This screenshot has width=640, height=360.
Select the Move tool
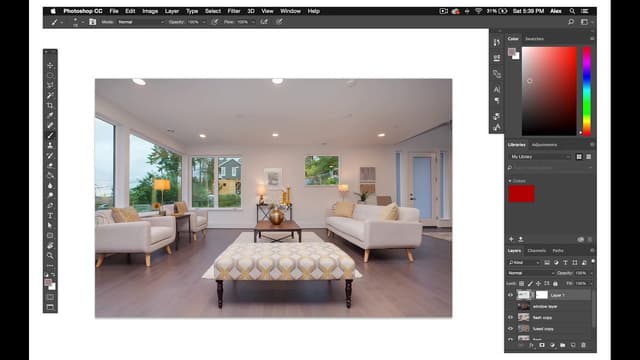click(x=50, y=65)
